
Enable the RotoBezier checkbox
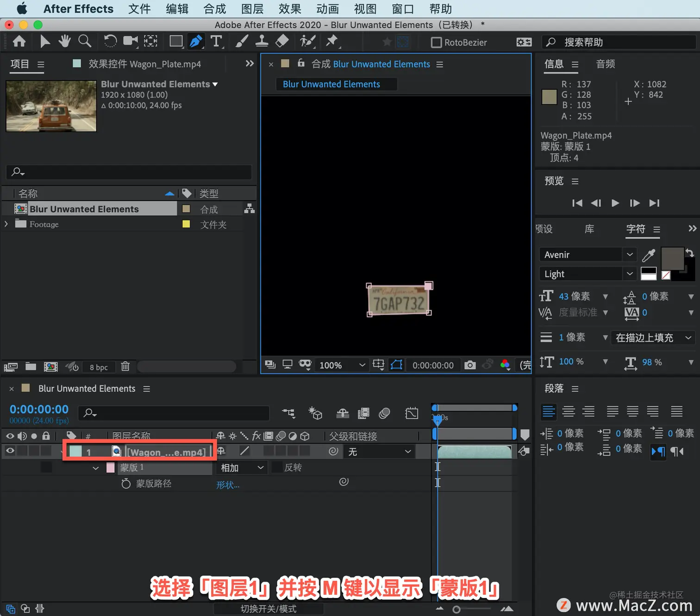click(436, 43)
